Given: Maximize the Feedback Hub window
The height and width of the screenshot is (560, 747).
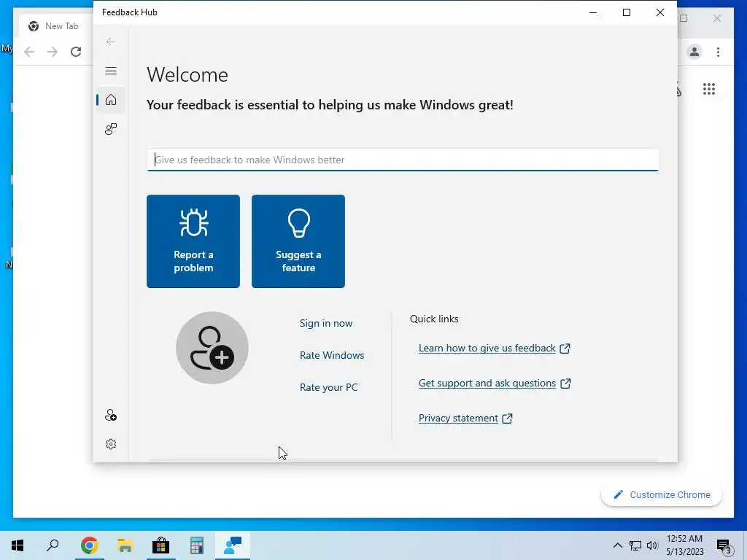Looking at the screenshot, I should 627,12.
